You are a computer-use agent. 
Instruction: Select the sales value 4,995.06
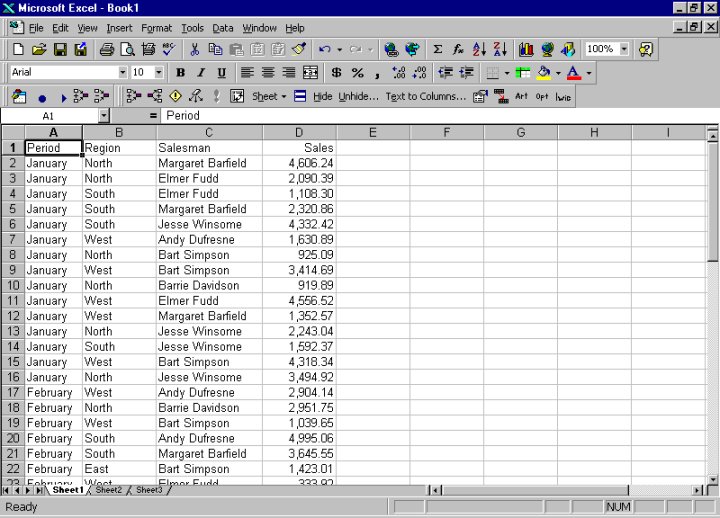tap(299, 438)
